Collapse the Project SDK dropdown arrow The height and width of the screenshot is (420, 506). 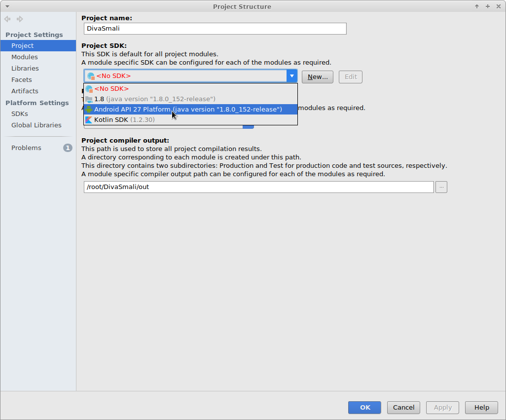[x=292, y=76]
